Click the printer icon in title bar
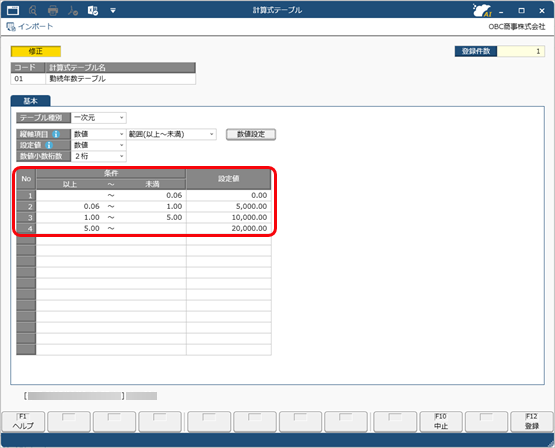The height and width of the screenshot is (448, 555). pos(53,11)
